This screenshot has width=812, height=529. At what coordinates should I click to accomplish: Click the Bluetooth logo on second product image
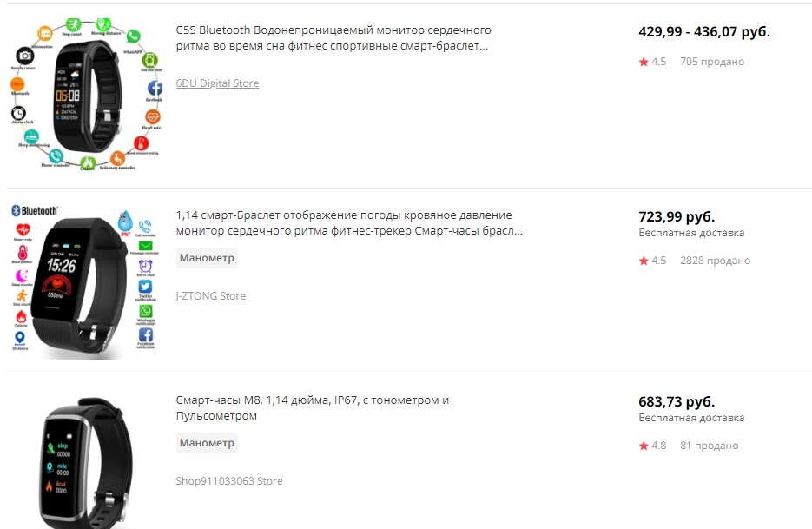pos(35,210)
